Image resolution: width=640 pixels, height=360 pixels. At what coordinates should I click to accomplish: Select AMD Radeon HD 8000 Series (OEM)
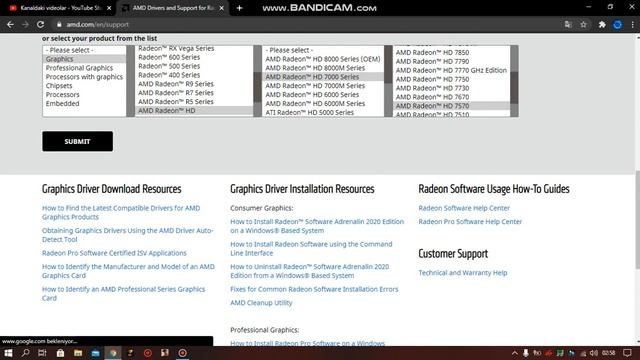tap(323, 59)
